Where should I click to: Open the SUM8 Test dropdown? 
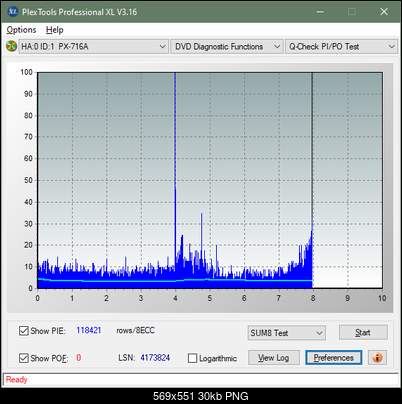287,333
